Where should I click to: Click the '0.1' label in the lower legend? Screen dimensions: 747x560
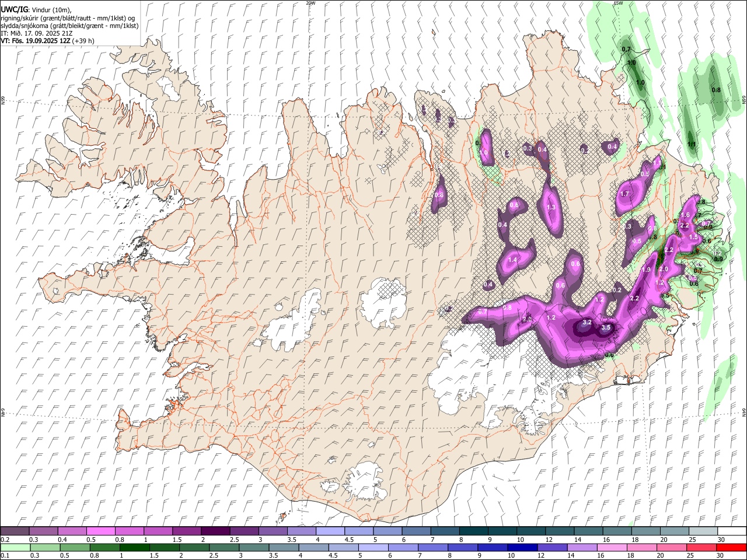[5, 556]
